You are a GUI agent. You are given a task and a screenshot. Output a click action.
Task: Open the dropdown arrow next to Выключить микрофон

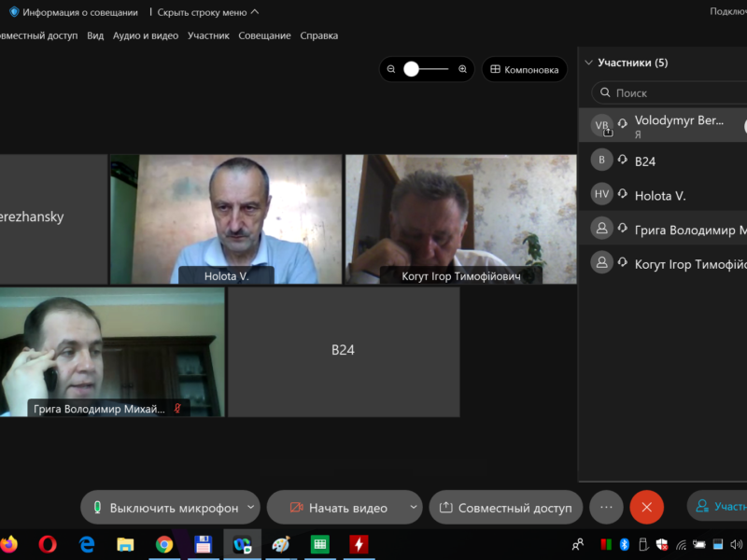249,508
